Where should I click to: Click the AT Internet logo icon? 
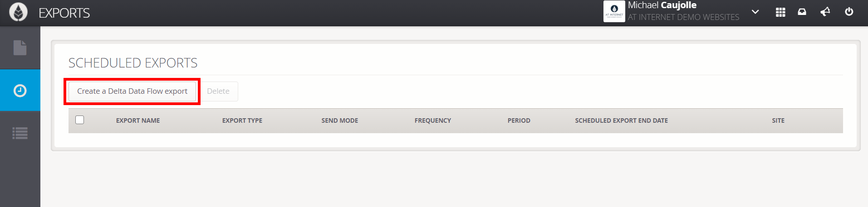pos(19,12)
